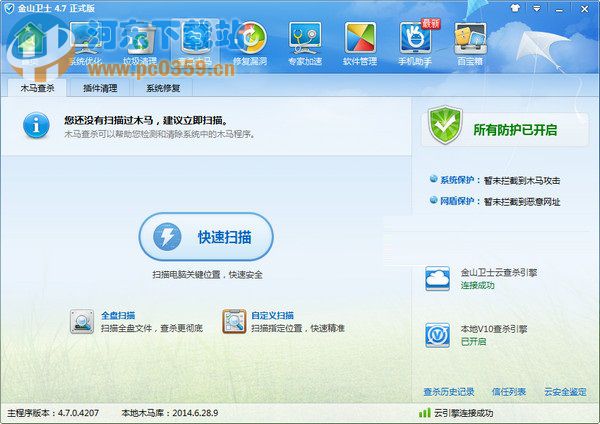Open the skin changer shirt icon
Screen dimensions: 600x424
515,8
